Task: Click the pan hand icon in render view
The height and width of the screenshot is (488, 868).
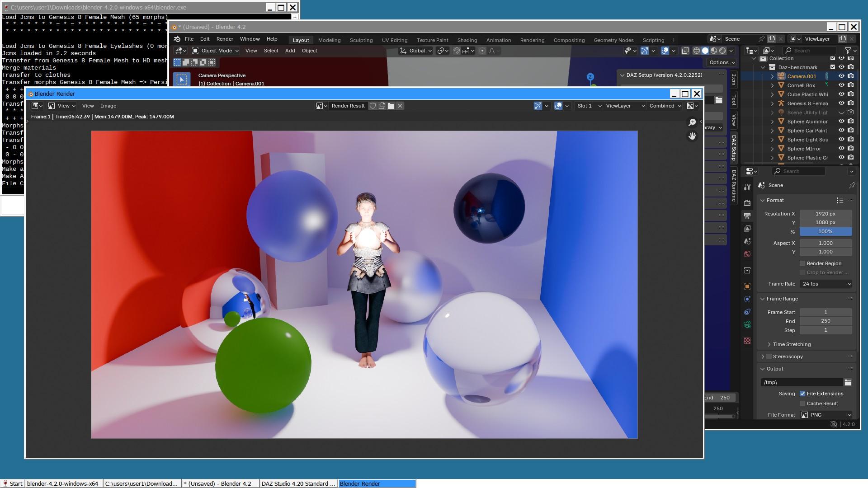Action: click(x=692, y=136)
